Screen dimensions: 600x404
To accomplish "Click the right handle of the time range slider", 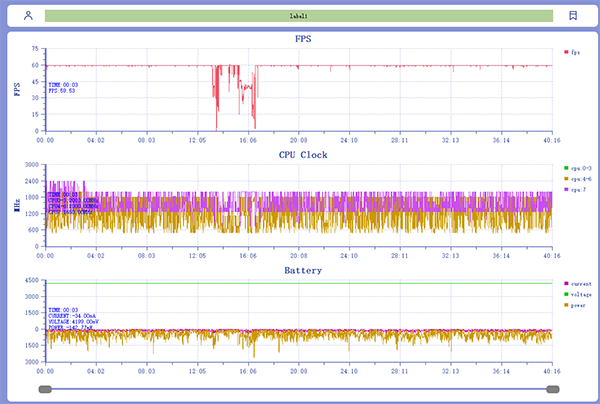I will pyautogui.click(x=554, y=389).
